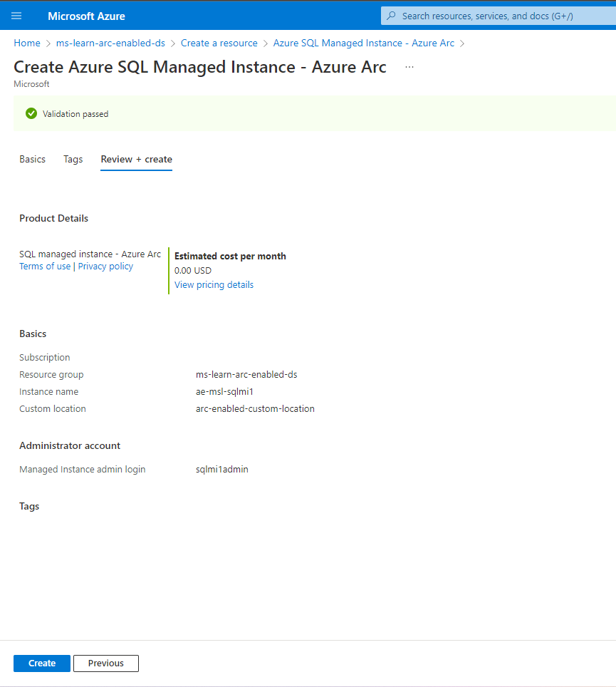Select instance name ae-msl-sqlmi1

[x=224, y=392]
